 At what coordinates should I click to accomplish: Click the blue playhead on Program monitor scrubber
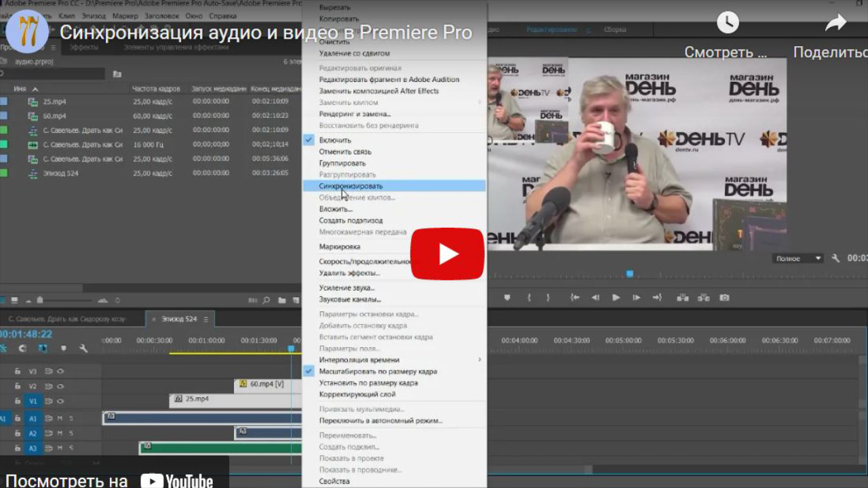629,274
